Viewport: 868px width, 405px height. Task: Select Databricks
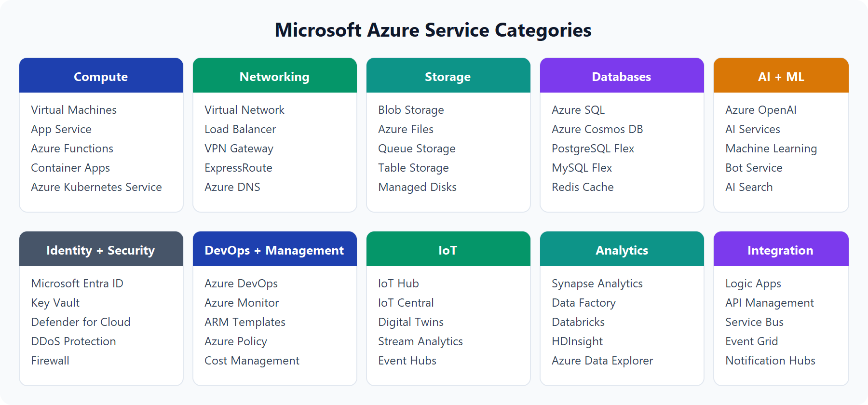[x=578, y=322]
